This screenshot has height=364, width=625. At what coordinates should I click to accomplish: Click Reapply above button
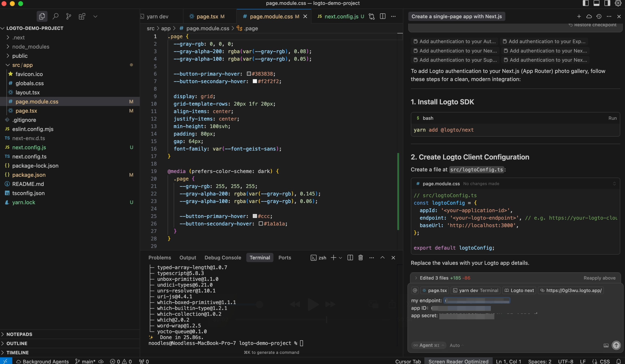(599, 278)
